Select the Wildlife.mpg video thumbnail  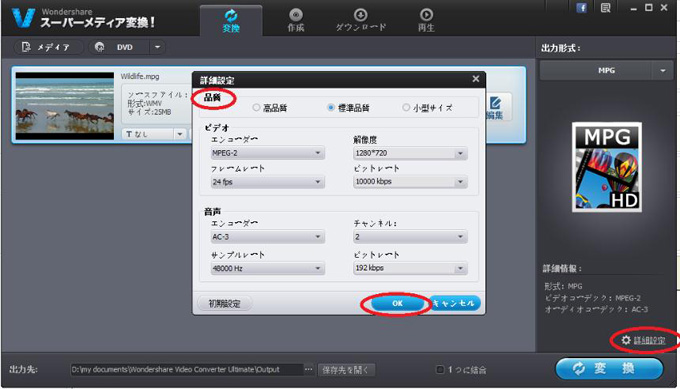[65, 106]
